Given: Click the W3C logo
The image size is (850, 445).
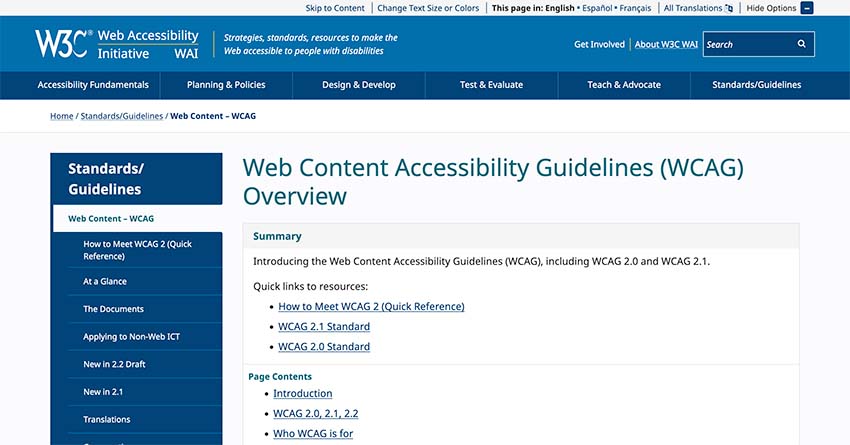Looking at the screenshot, I should pyautogui.click(x=63, y=44).
